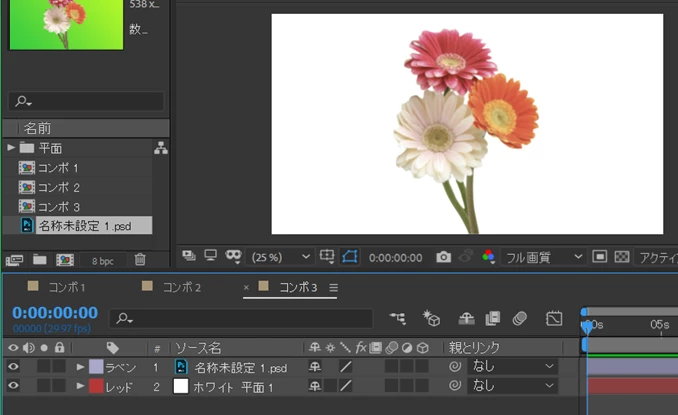
Task: Open the アクティブ camera view dropdown
Action: point(657,257)
